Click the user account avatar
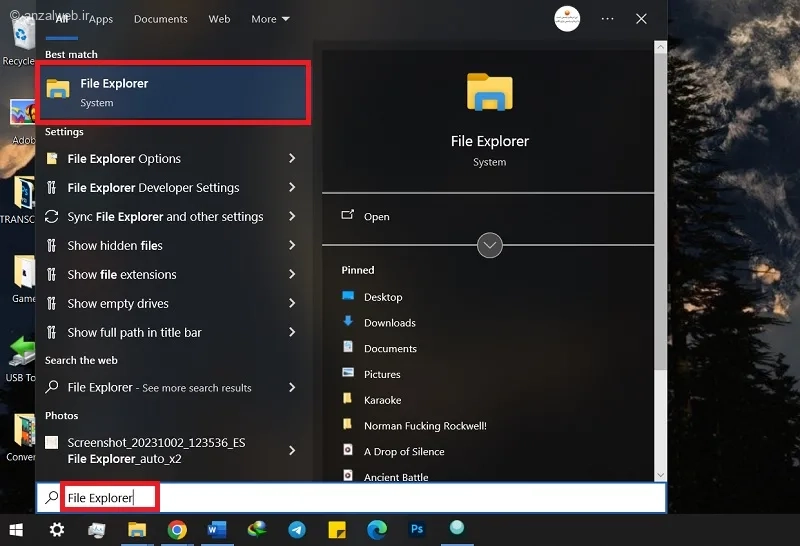Viewport: 800px width, 546px height. click(567, 19)
